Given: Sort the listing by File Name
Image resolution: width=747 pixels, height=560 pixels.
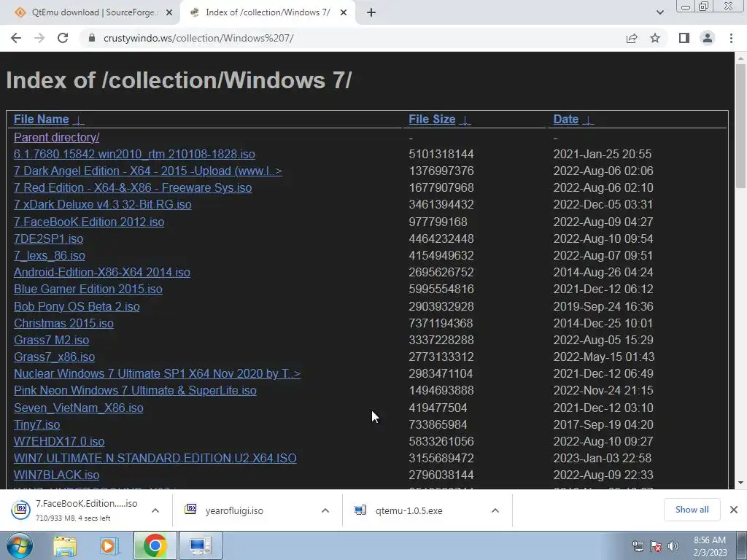Looking at the screenshot, I should [42, 119].
